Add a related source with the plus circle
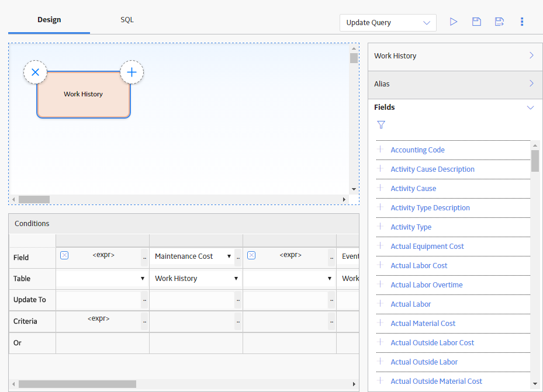Viewport: 543px width, 392px height. [132, 72]
